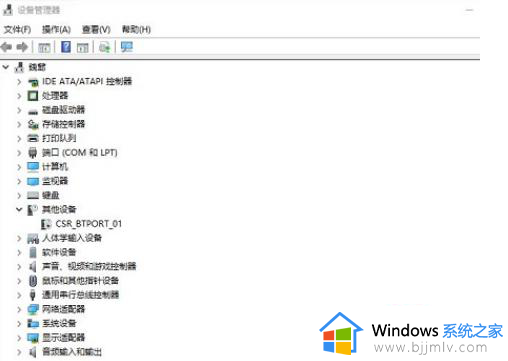Collapse the root computer node
The image size is (508, 361).
[x=6, y=67]
